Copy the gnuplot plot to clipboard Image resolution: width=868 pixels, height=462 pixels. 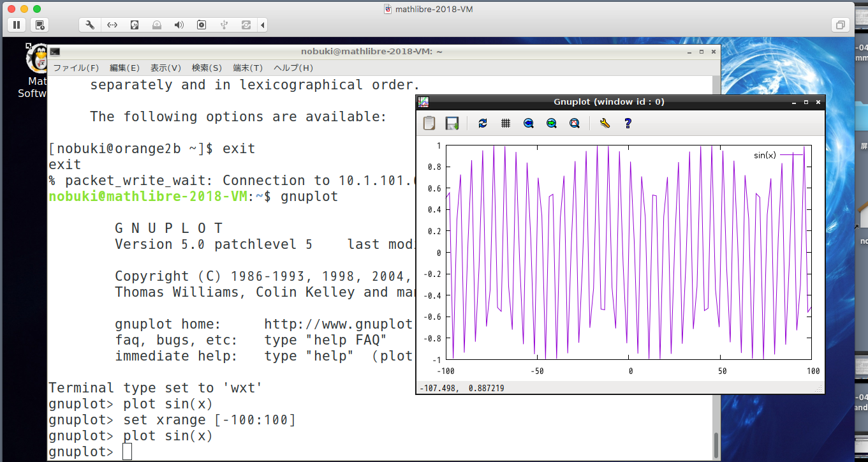429,123
